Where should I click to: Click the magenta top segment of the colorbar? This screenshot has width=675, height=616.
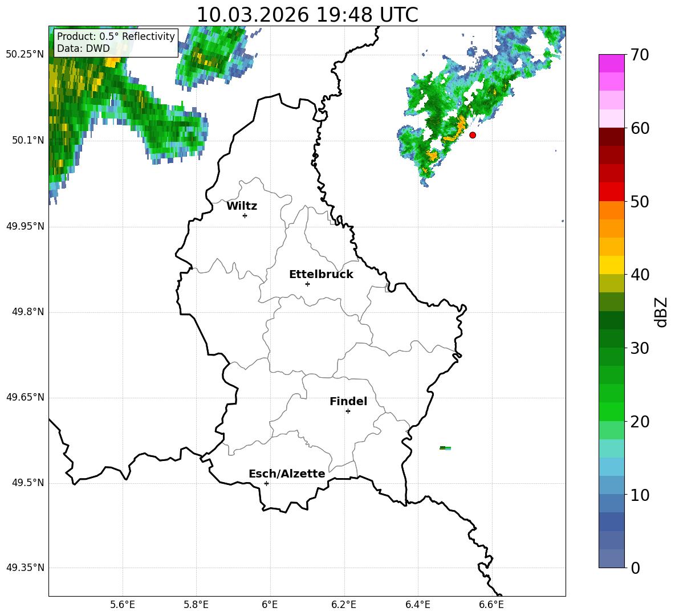click(x=611, y=64)
